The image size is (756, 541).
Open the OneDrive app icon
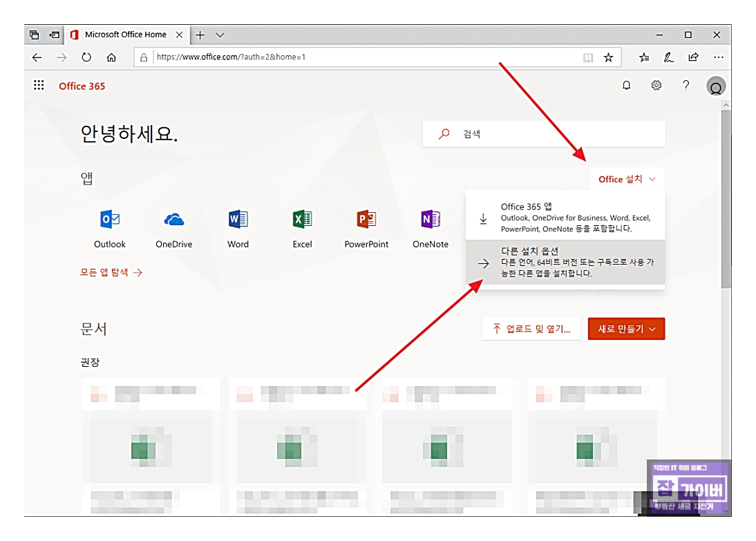click(174, 220)
